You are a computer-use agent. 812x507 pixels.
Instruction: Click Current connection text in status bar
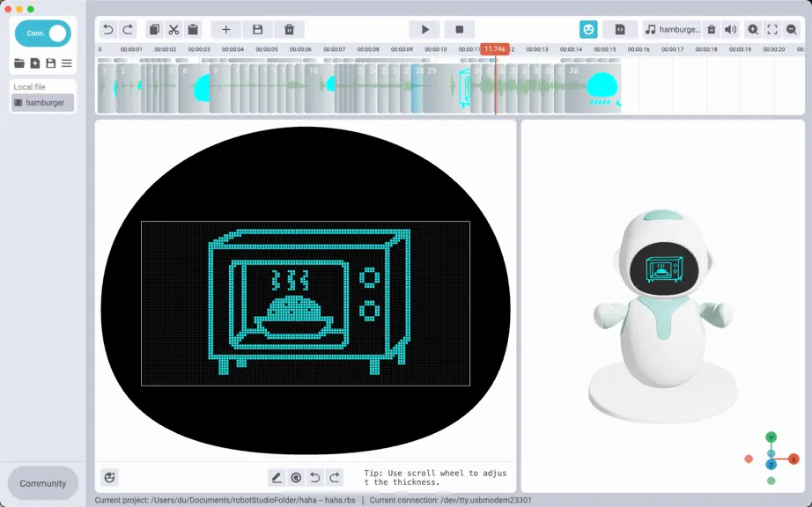point(451,500)
